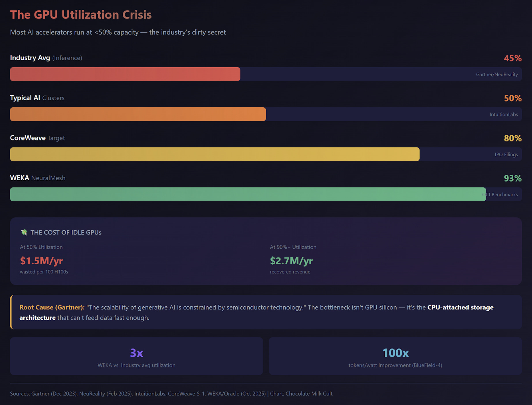Click the WEKA vs. industry avg utilization caption
The width and height of the screenshot is (532, 405).
[x=137, y=365]
